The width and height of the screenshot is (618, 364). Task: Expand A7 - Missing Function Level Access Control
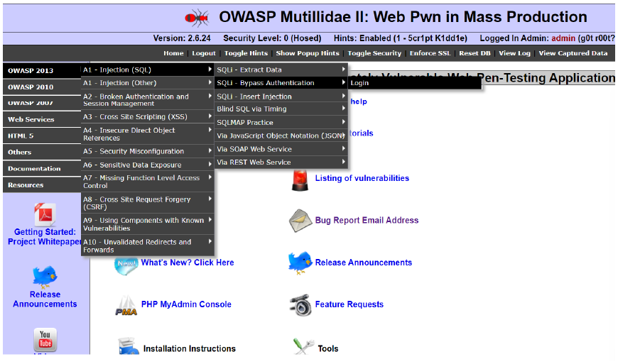click(x=148, y=182)
